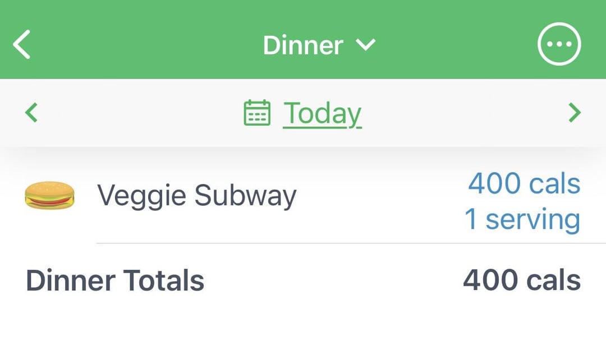Expand the chevron next to Dinner title
Screen dimensions: 606x364
(x=365, y=45)
